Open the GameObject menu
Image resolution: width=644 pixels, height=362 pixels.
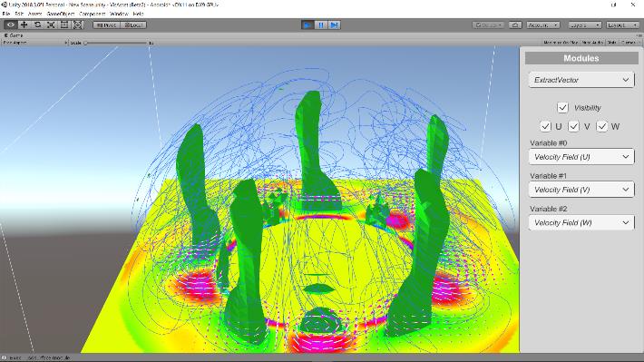61,14
